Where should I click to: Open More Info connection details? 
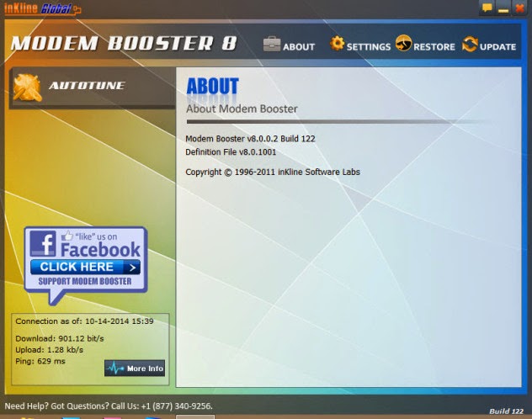tap(135, 369)
